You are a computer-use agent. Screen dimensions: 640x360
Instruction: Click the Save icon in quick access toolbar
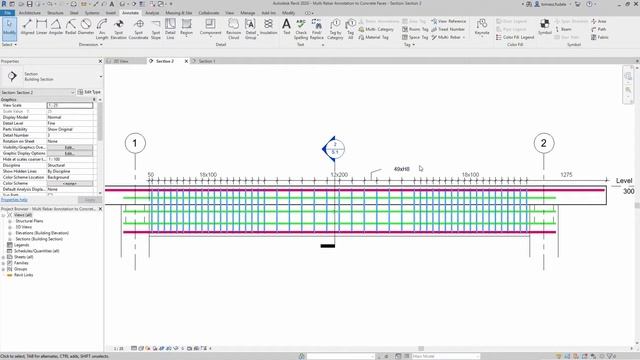point(29,4)
